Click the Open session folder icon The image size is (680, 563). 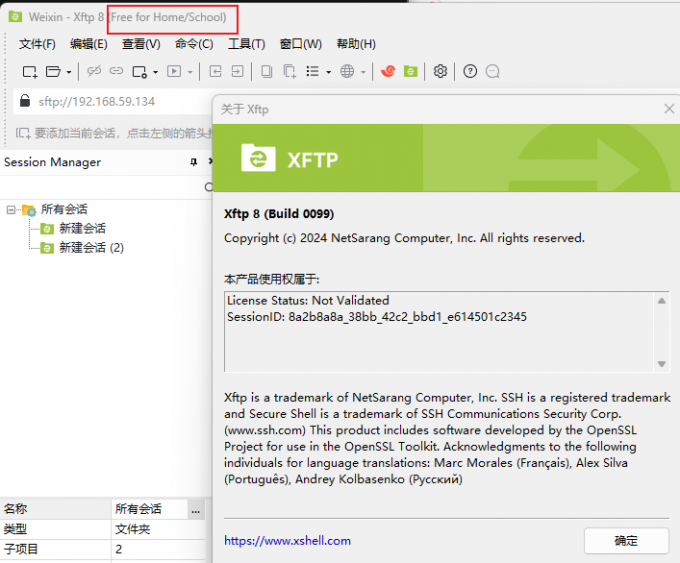53,72
